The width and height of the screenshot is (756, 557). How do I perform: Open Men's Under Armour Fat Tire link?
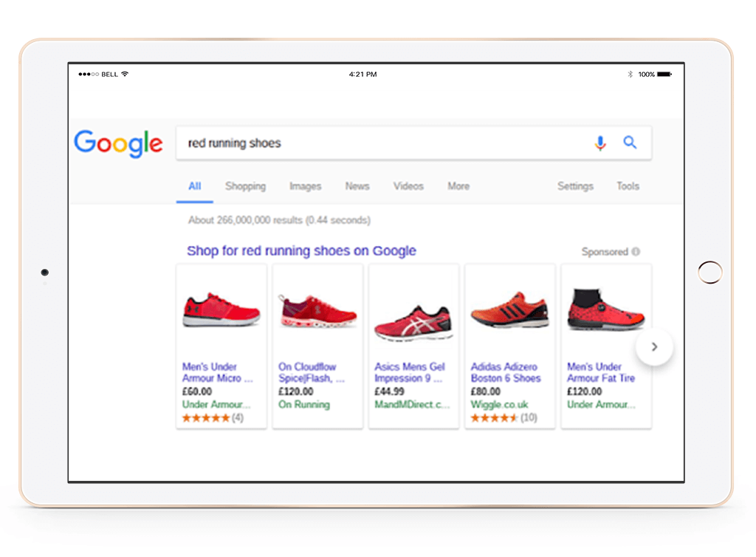point(601,372)
